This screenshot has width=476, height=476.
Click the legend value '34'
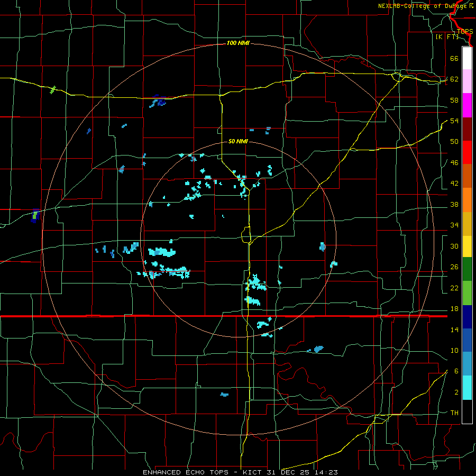click(454, 225)
